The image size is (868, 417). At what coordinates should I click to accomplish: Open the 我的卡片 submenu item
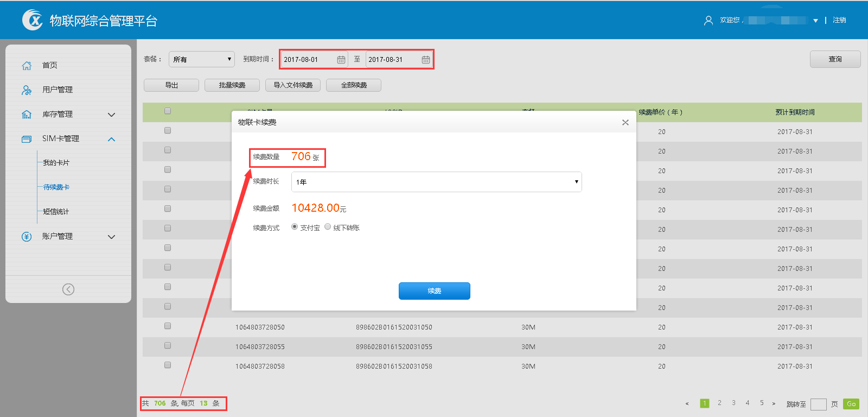point(56,163)
